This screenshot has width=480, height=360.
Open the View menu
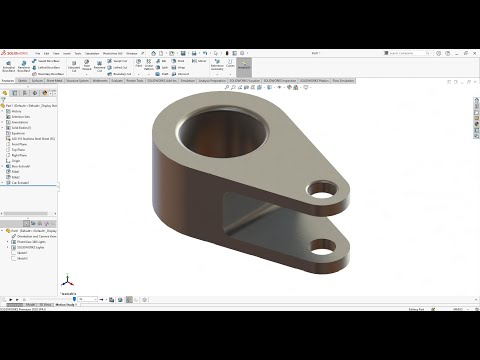[56, 53]
